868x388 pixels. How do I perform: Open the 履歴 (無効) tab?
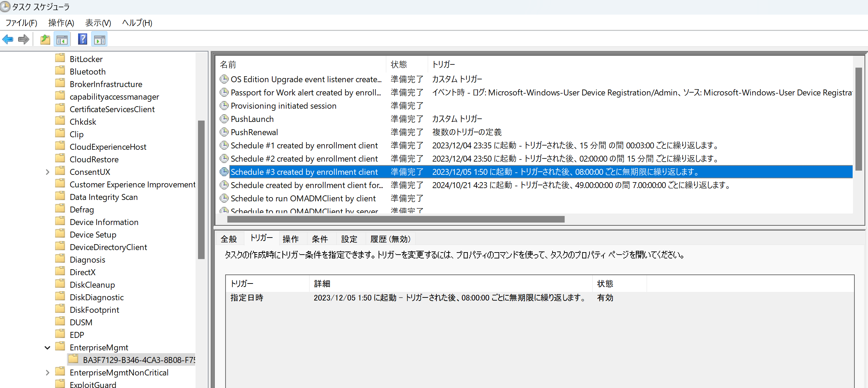pos(390,239)
